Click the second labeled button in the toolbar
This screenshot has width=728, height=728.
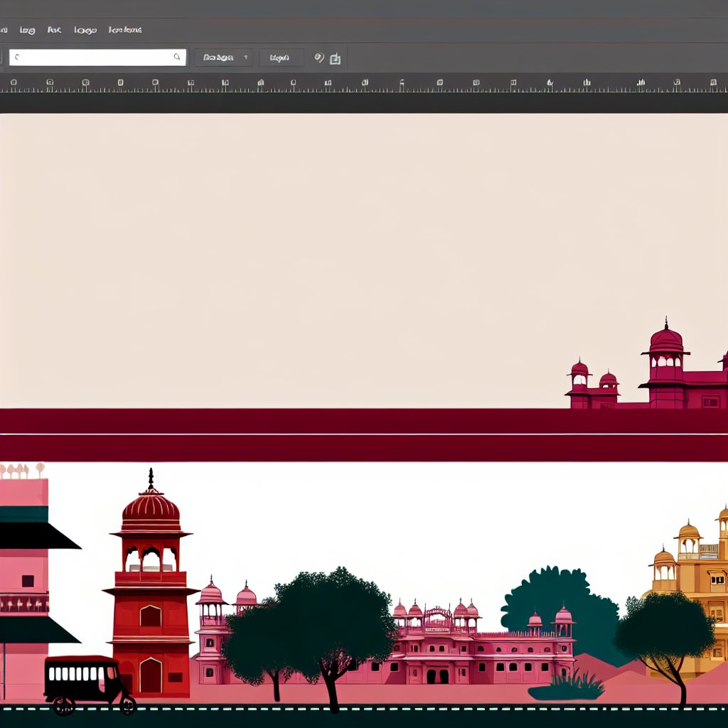click(281, 57)
